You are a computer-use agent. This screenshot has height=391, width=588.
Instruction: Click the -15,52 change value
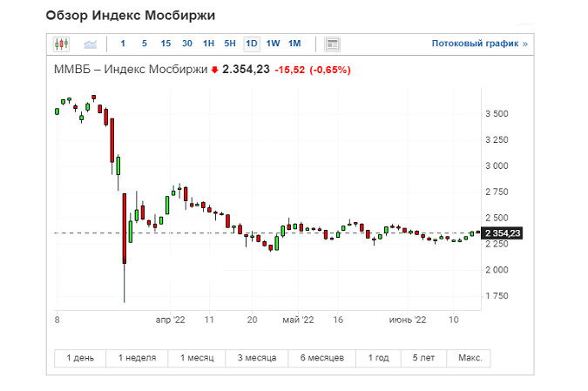pyautogui.click(x=290, y=71)
